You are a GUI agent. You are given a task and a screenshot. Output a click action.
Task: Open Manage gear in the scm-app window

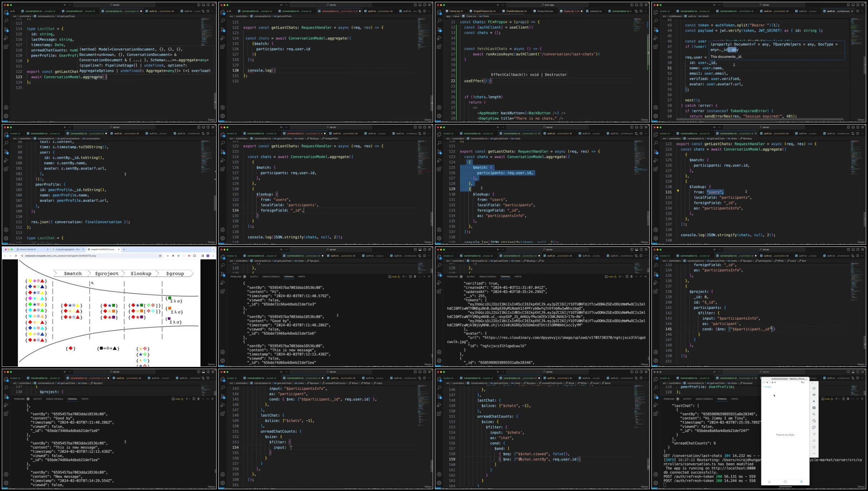coord(439,116)
